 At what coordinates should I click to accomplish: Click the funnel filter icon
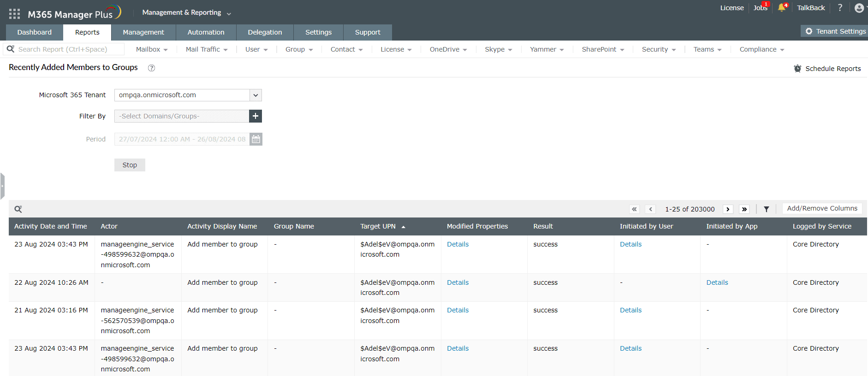tap(766, 209)
